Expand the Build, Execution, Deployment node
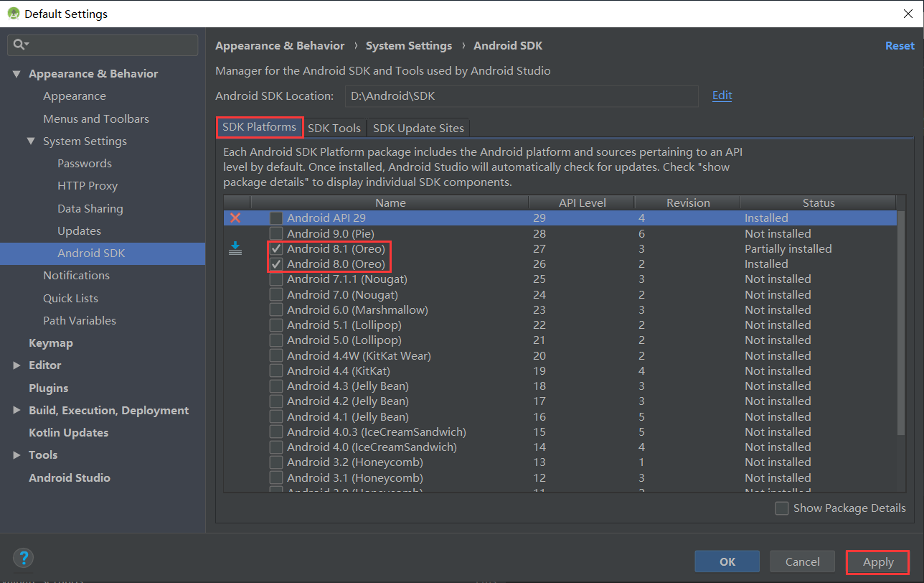 point(16,410)
